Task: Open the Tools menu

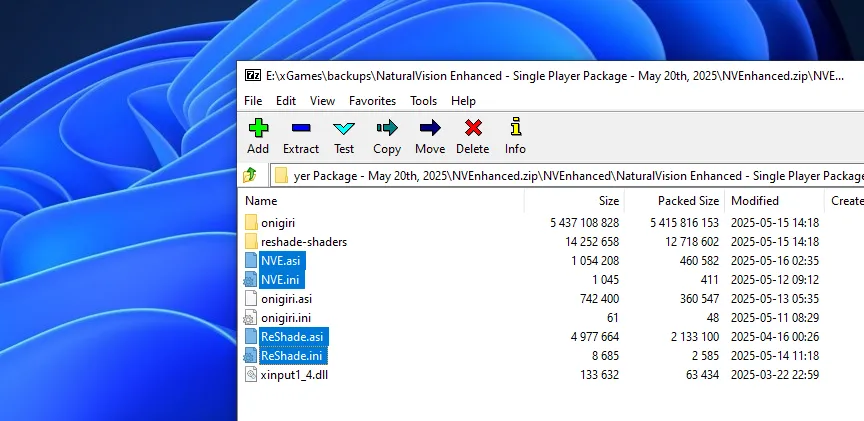Action: [x=423, y=101]
